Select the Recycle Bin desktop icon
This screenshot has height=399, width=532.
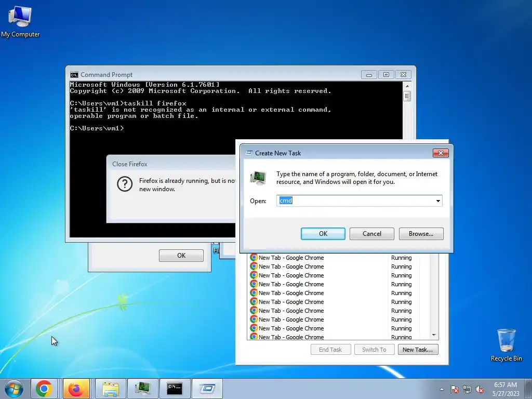point(506,345)
